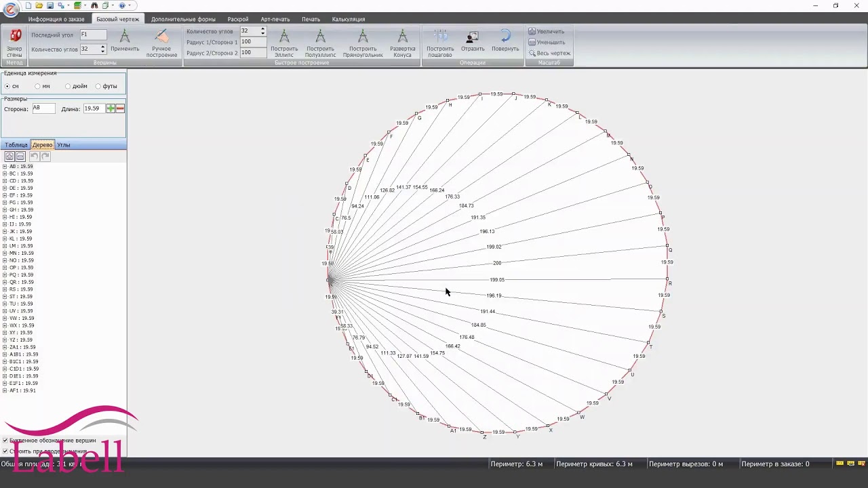Click the new document icon in quick toolbar
The width and height of the screenshot is (868, 488).
28,5
